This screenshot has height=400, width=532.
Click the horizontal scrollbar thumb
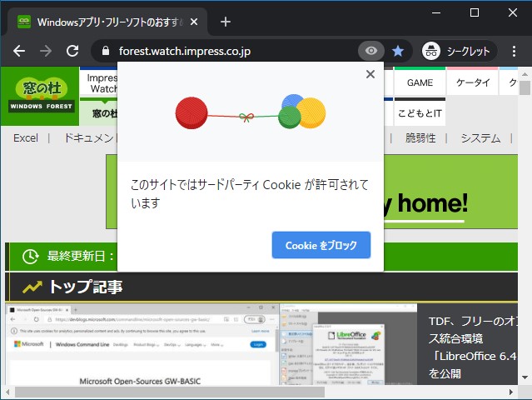170,392
